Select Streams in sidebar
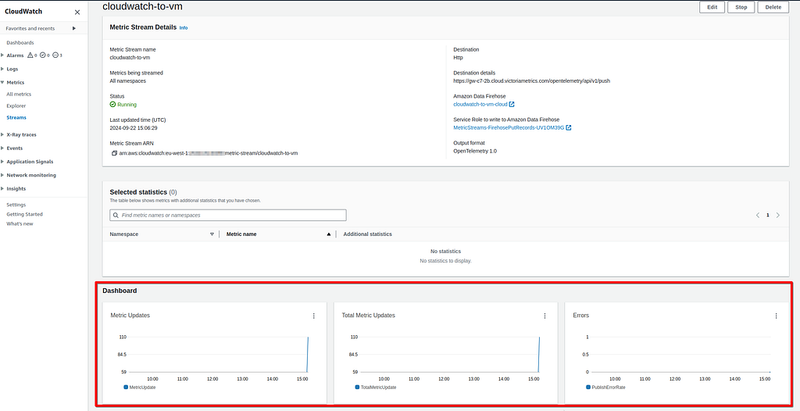The height and width of the screenshot is (411, 800). (16, 118)
